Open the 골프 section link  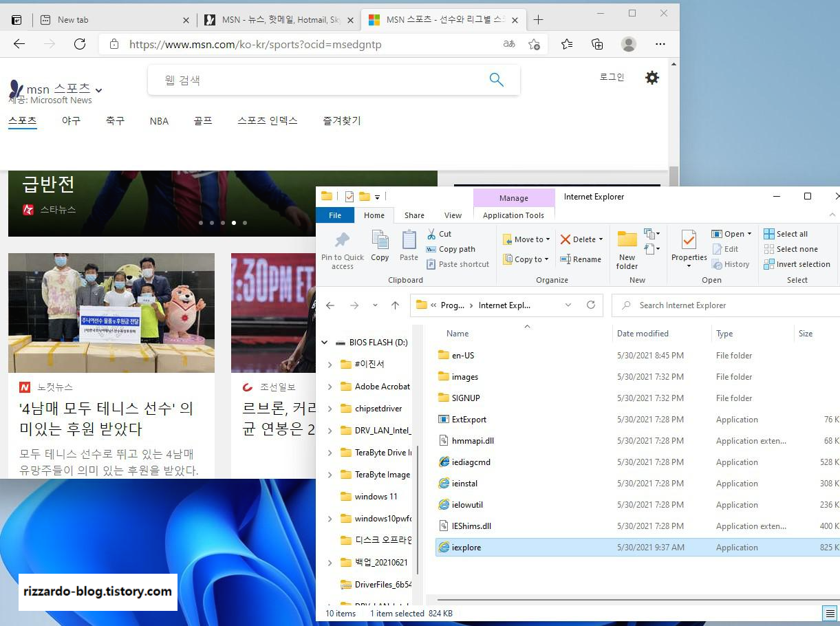coord(203,121)
